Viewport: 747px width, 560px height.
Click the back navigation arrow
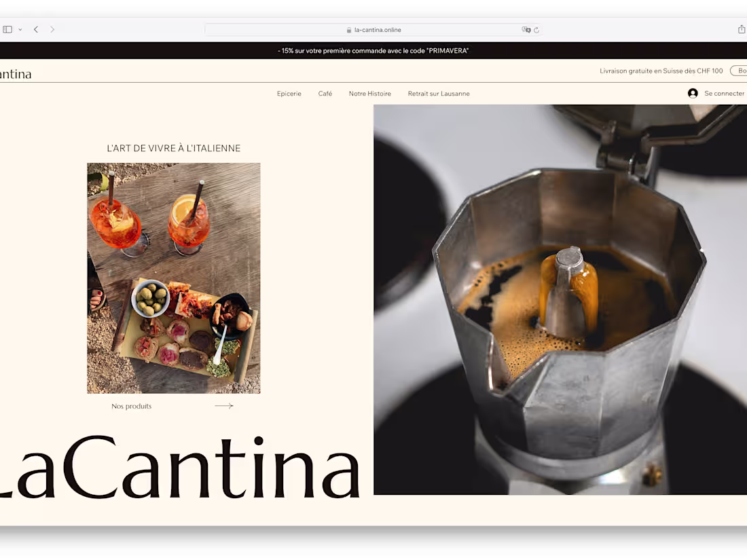(x=35, y=29)
